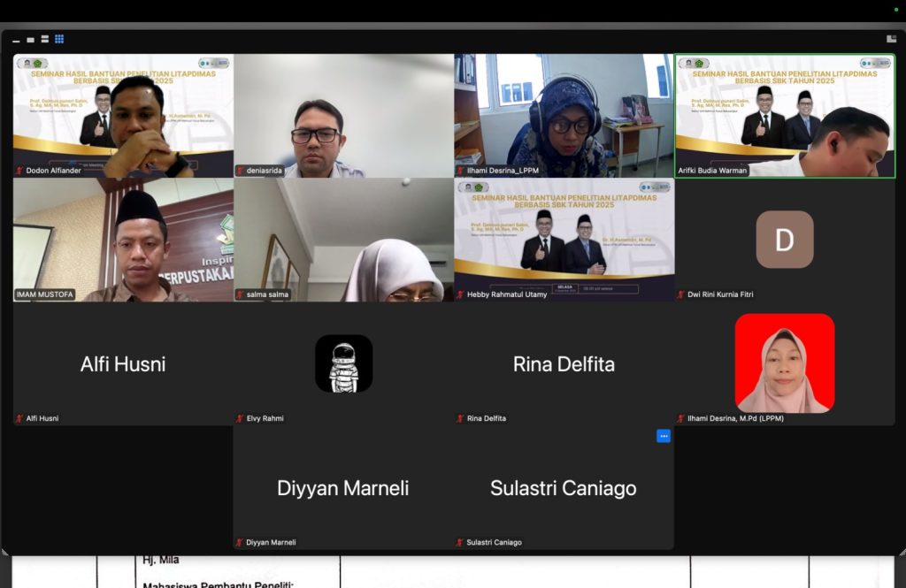Click muted mic icon beside Dodon Alfiander
Image resolution: width=906 pixels, height=588 pixels.
coord(19,171)
